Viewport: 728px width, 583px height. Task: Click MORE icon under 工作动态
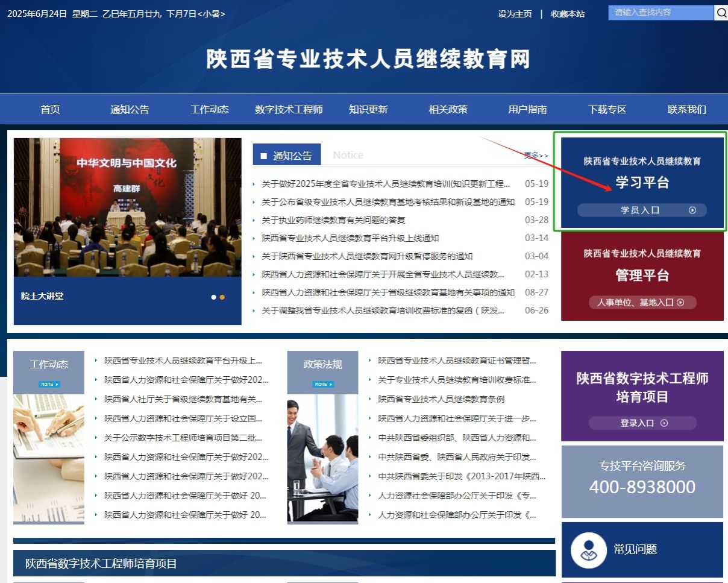coord(49,384)
